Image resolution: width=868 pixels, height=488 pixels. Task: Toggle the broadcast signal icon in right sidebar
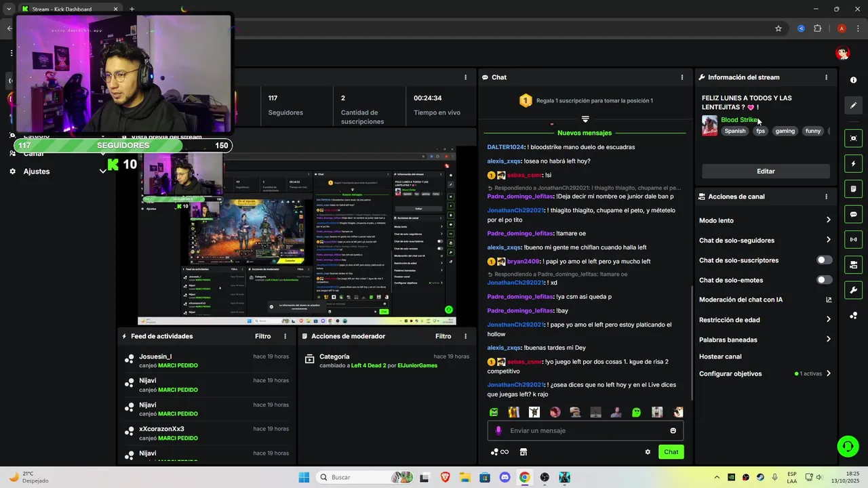853,239
